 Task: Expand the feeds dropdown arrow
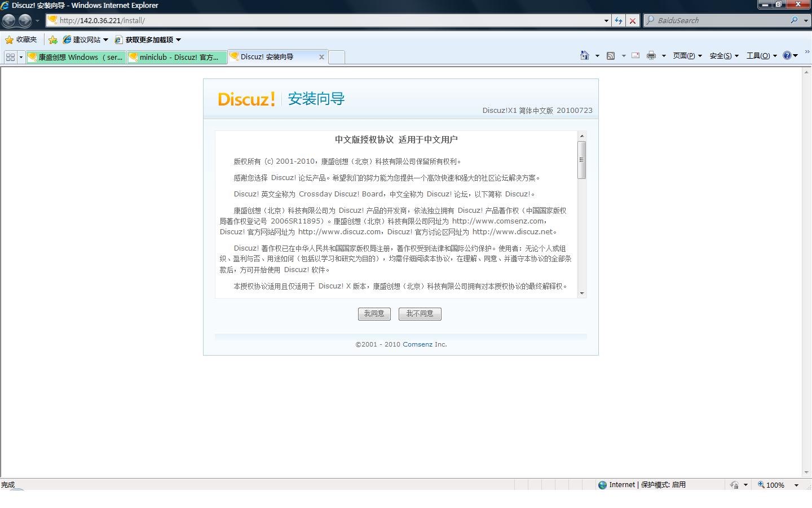[x=623, y=56]
